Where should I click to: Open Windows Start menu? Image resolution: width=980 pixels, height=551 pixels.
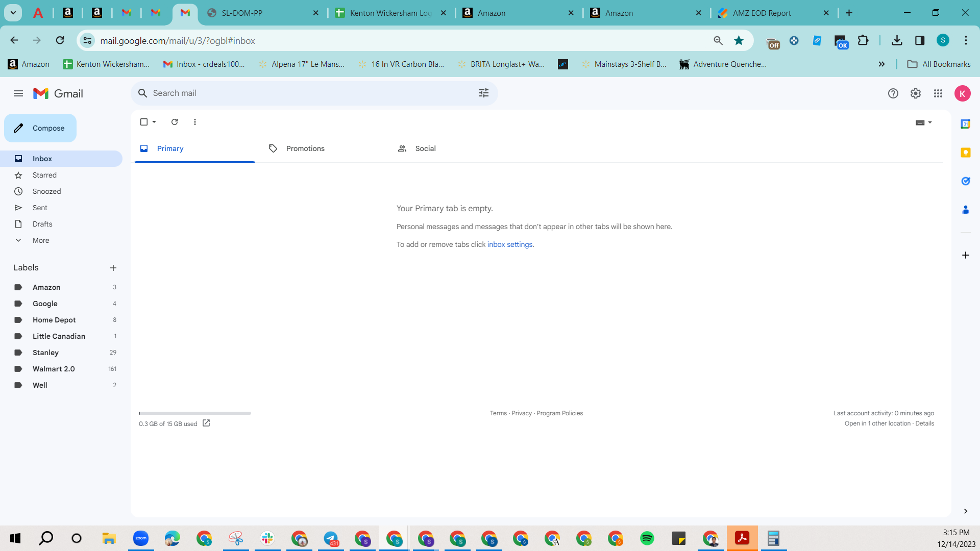15,538
